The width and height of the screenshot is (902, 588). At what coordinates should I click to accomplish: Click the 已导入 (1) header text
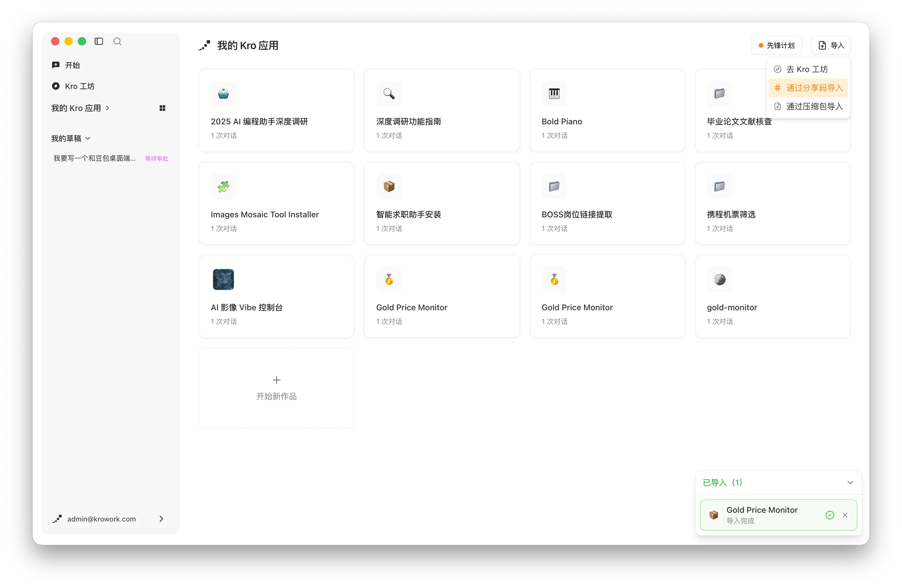722,482
